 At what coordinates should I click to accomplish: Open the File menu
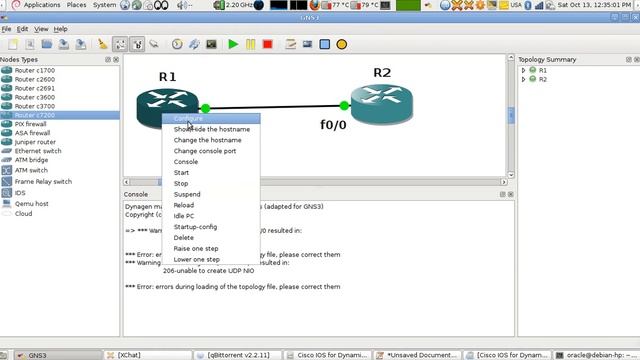6,29
